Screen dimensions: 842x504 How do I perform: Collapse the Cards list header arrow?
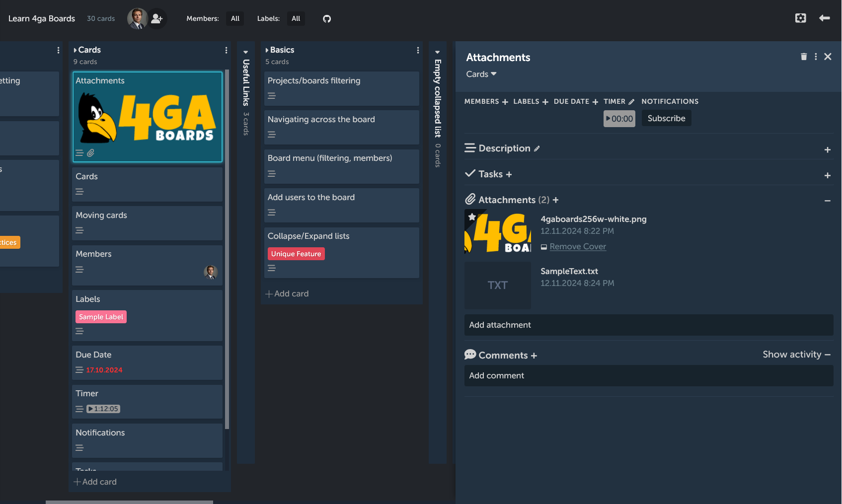(75, 50)
